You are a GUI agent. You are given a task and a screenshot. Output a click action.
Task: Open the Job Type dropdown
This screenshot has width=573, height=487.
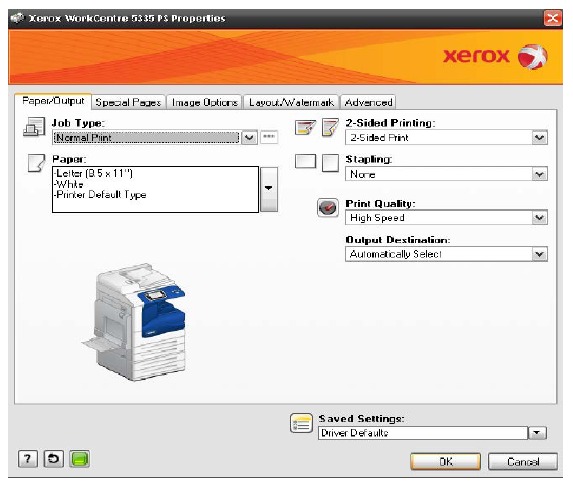tap(249, 137)
